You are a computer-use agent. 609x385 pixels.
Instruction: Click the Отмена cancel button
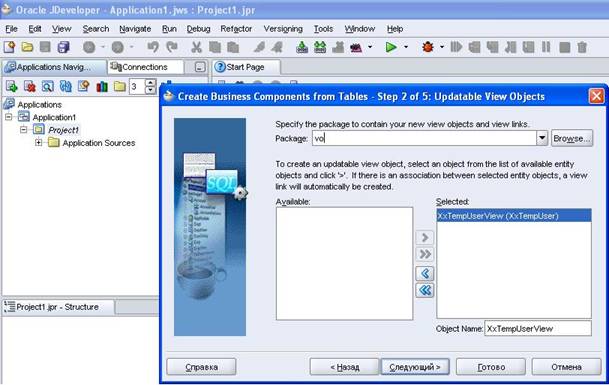click(x=566, y=367)
